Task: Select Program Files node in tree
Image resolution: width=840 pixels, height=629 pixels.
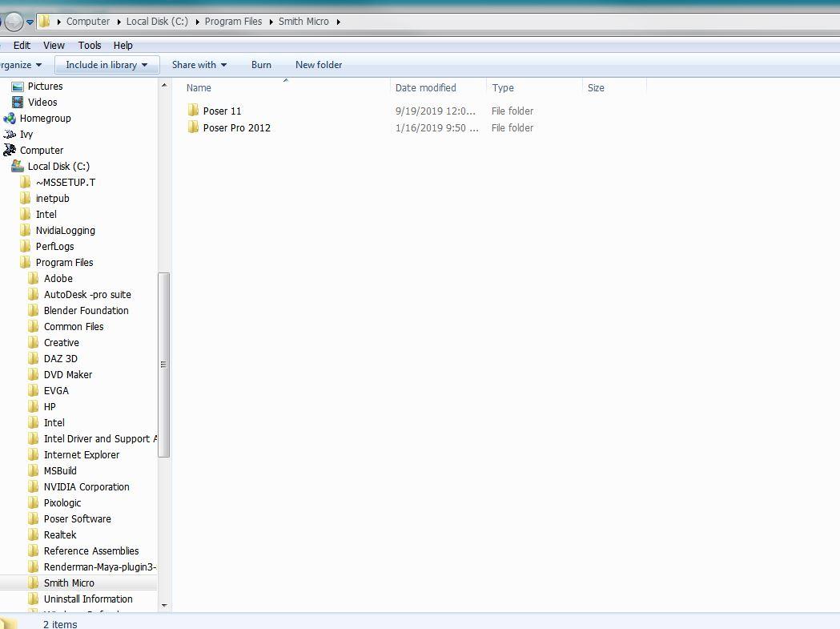Action: click(x=64, y=262)
